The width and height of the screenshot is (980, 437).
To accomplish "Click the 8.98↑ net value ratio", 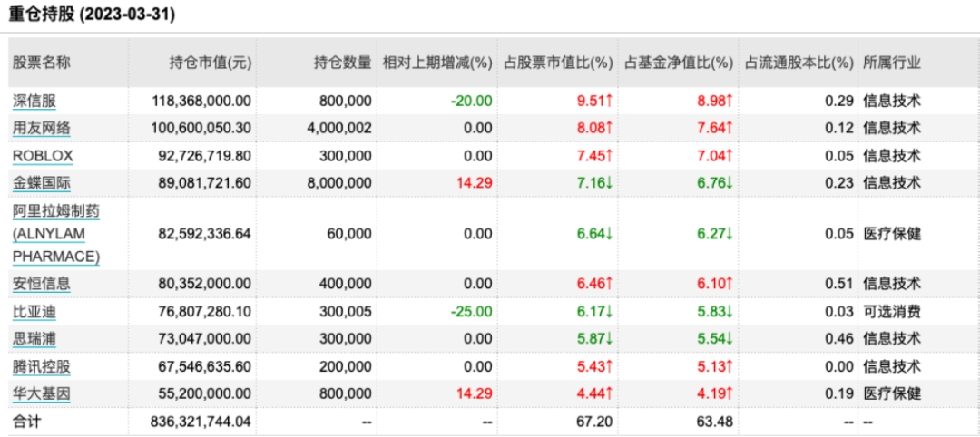I will pos(716,102).
